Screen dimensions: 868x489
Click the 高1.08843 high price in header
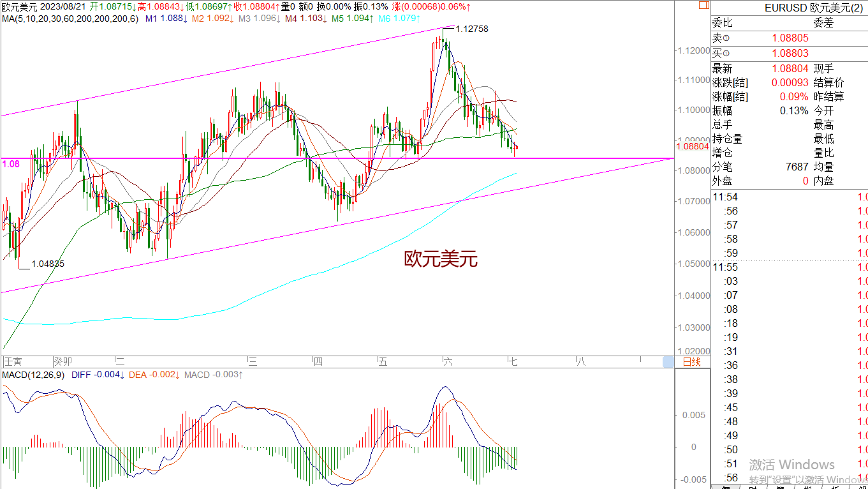pyautogui.click(x=161, y=6)
